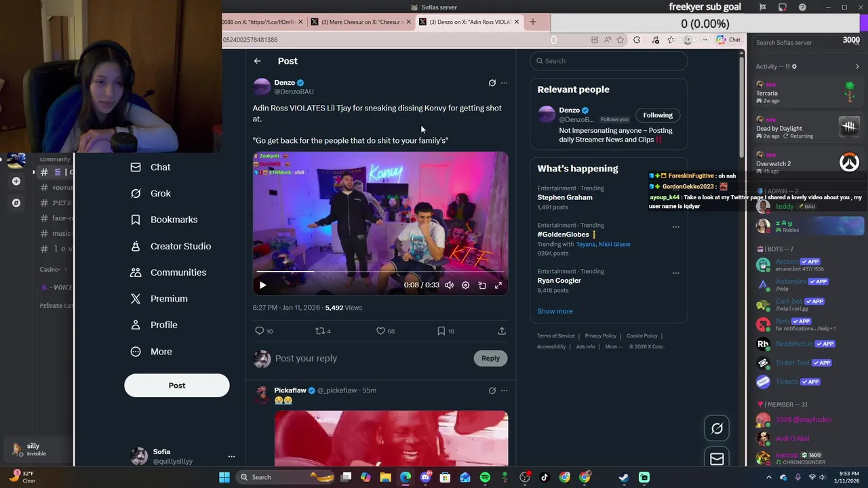
Task: Open Windows Start menu
Action: (224, 477)
